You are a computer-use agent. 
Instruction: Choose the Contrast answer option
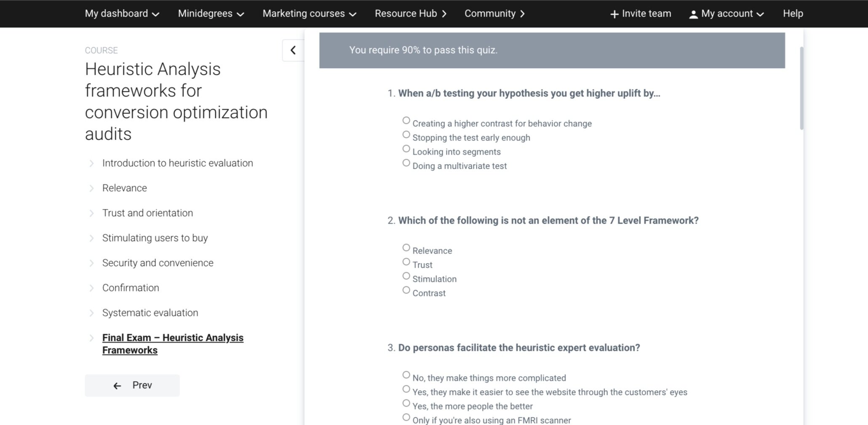(x=406, y=290)
